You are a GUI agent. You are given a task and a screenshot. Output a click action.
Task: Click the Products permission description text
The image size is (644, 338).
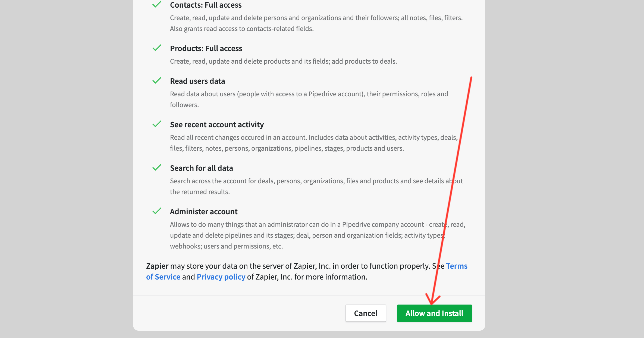pos(283,61)
